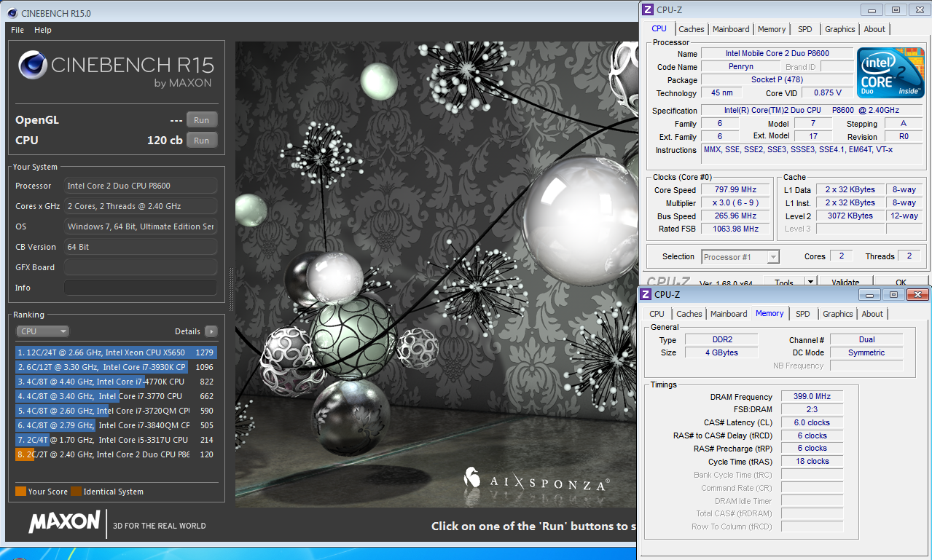This screenshot has width=932, height=560.
Task: Select the CPU tab in top CPU-Z
Action: 659,28
